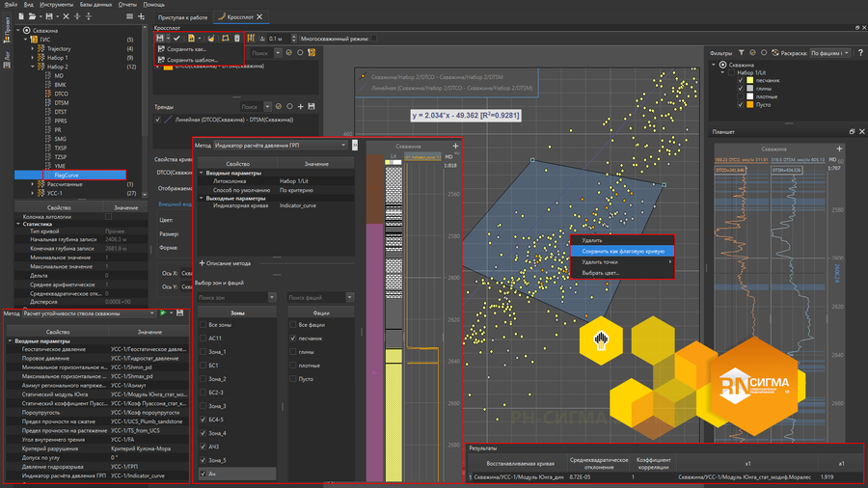Image resolution: width=868 pixels, height=488 pixels.
Task: Click the orange Пусто color swatch
Action: pyautogui.click(x=750, y=104)
